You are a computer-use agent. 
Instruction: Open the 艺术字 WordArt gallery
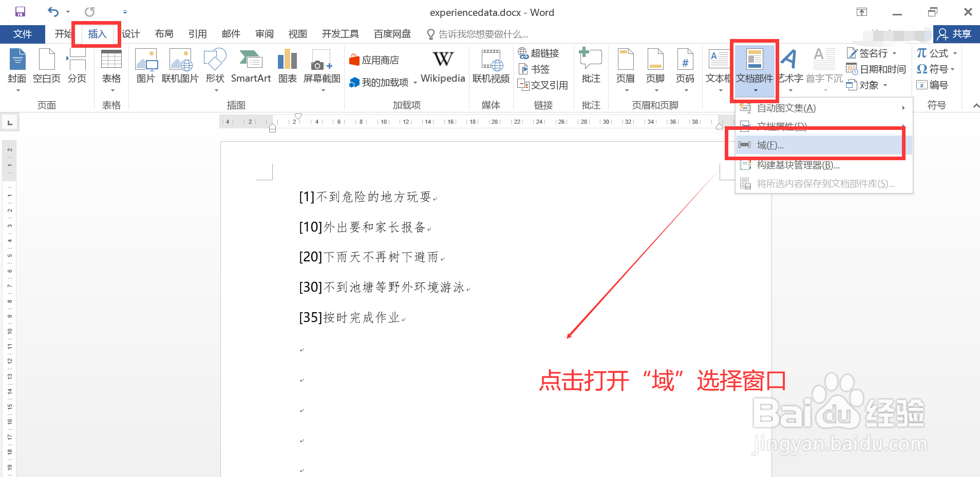[790, 70]
